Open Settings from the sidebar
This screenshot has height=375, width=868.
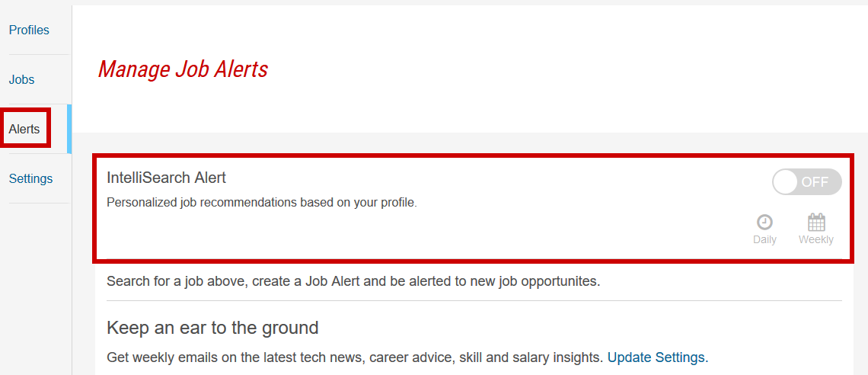31,179
